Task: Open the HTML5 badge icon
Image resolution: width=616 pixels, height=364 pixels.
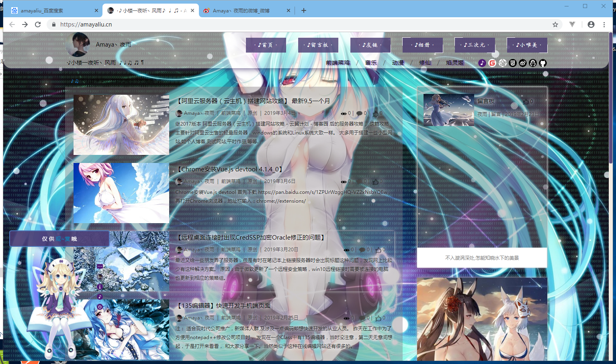Action: [513, 63]
